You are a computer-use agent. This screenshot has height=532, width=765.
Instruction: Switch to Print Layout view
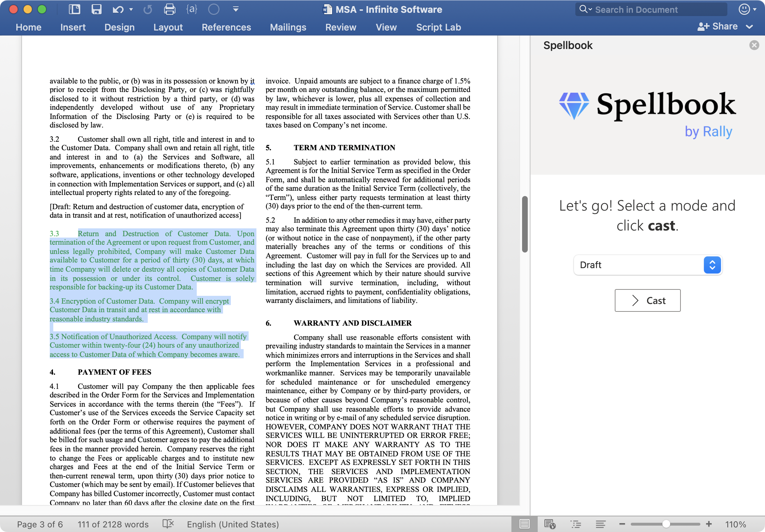(524, 524)
